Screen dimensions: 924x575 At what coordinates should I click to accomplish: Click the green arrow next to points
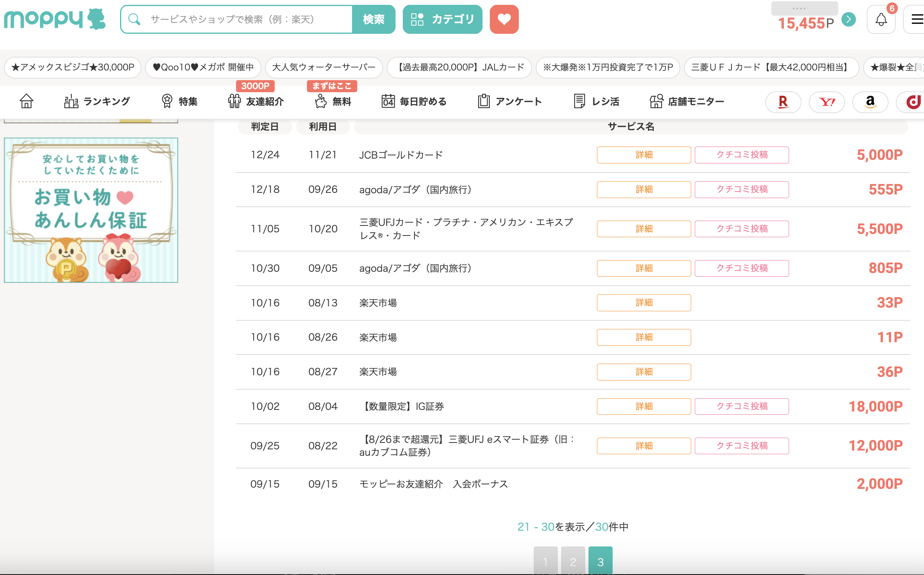pos(849,19)
